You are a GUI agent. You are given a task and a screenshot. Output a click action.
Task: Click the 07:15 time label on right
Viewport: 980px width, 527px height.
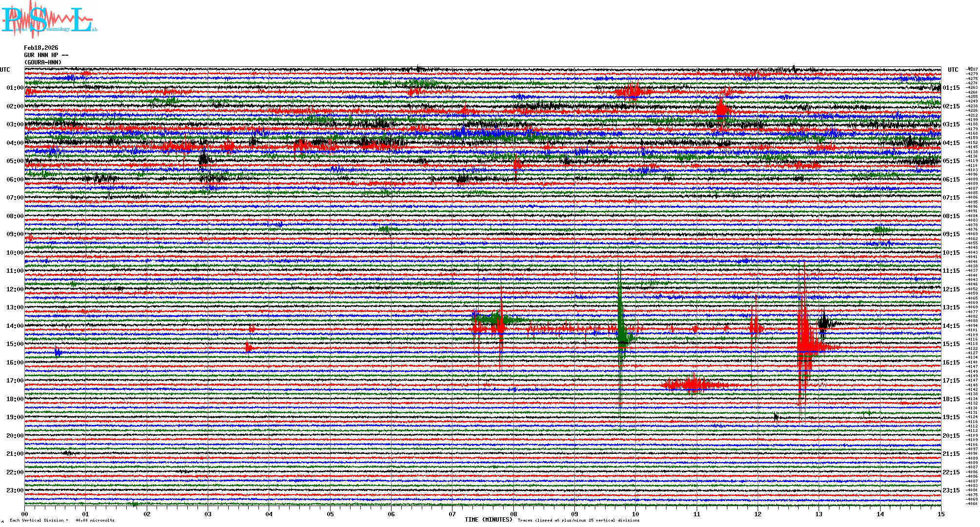click(x=951, y=198)
